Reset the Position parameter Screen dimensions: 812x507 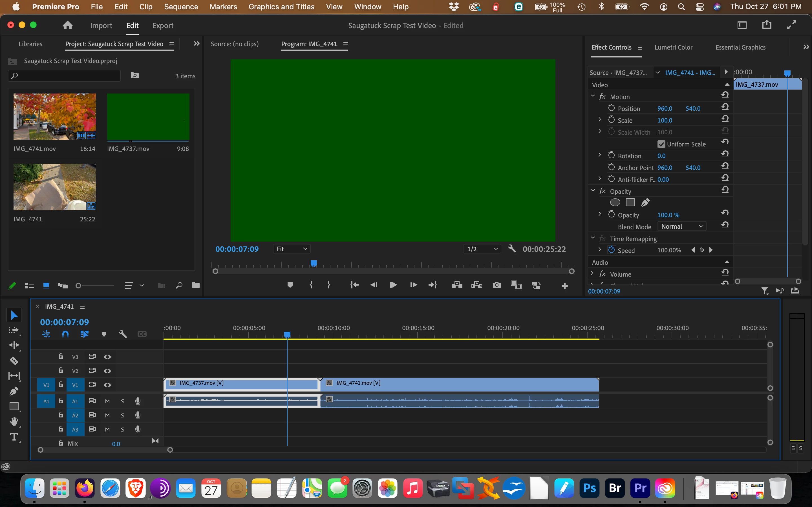coord(725,107)
